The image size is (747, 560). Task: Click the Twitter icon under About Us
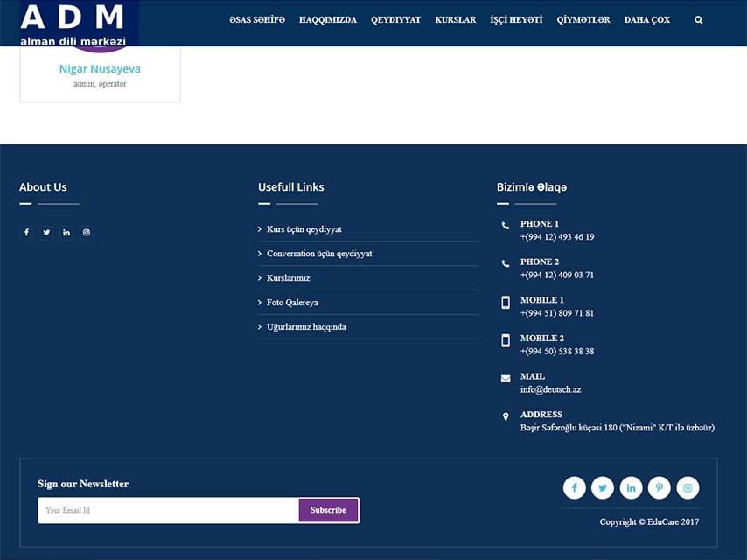46,233
